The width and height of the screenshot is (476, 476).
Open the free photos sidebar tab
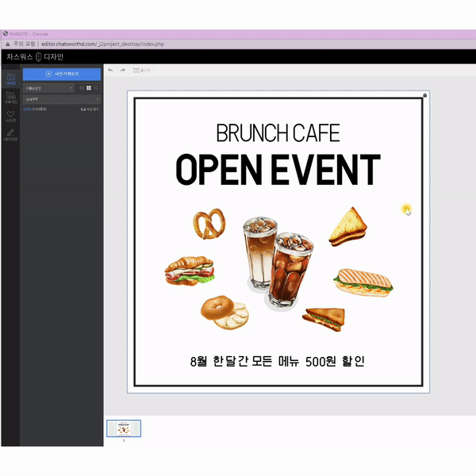click(10, 98)
